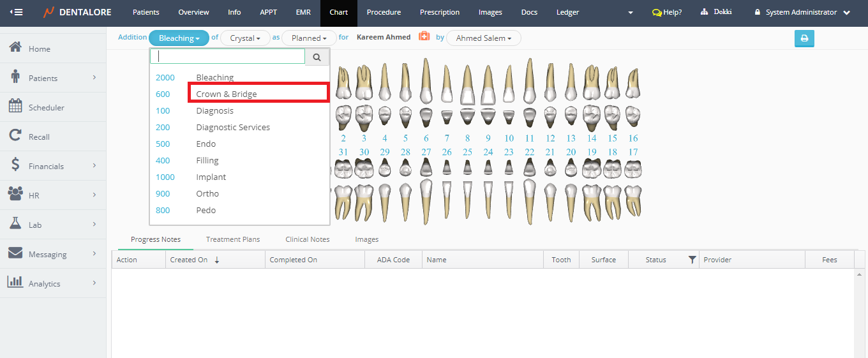This screenshot has width=868, height=358.
Task: Click the print icon button
Action: 804,38
